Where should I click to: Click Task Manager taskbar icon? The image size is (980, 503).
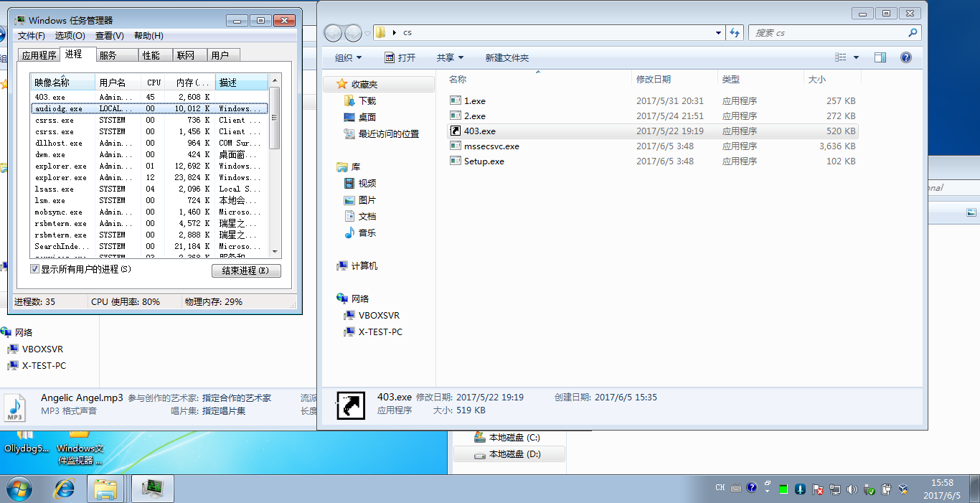pyautogui.click(x=152, y=489)
